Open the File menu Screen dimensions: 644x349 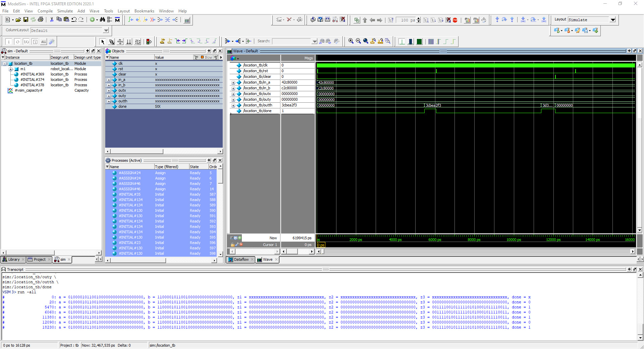point(5,11)
